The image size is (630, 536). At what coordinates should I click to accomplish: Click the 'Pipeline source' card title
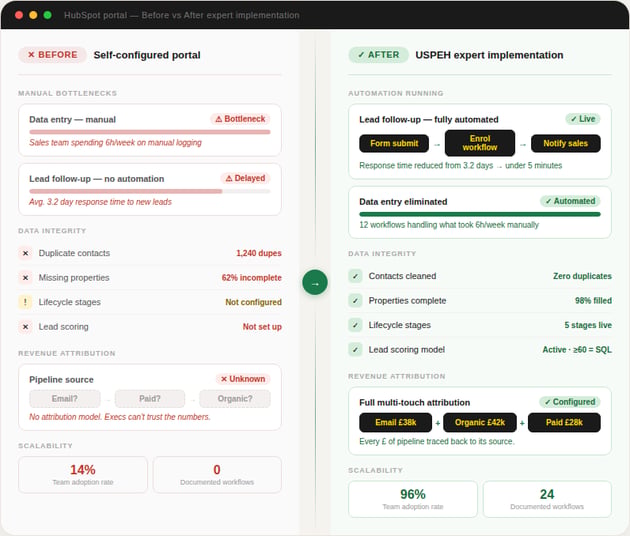coord(61,380)
